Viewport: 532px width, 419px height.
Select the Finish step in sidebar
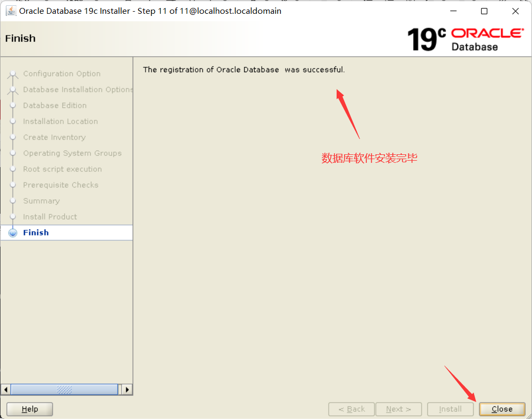tap(36, 232)
